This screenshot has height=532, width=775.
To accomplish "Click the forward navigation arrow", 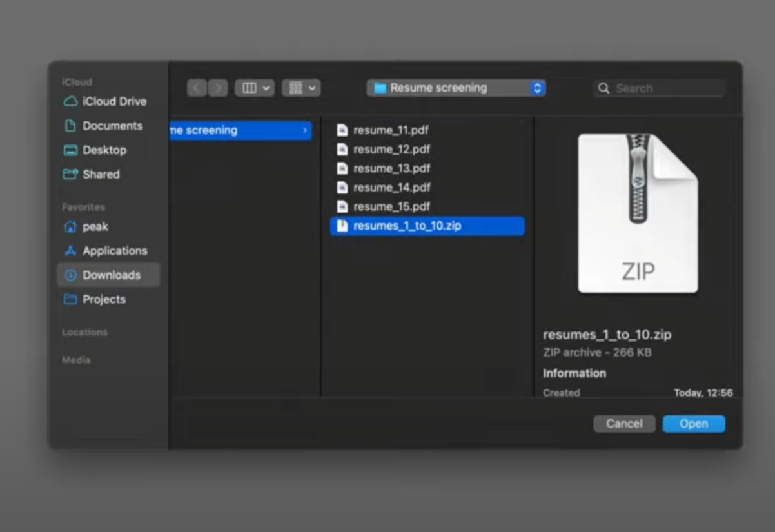I will (218, 88).
